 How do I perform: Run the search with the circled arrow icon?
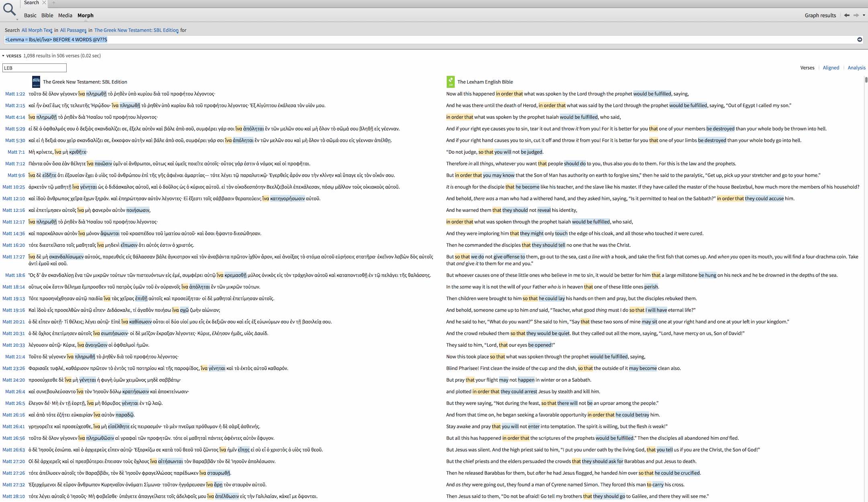(860, 39)
